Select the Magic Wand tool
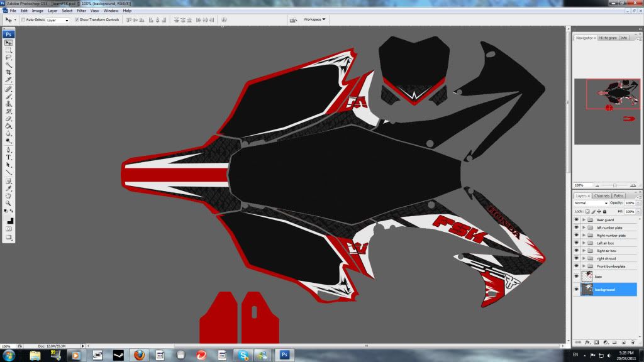Viewport: 644px width, 362px height. point(9,65)
